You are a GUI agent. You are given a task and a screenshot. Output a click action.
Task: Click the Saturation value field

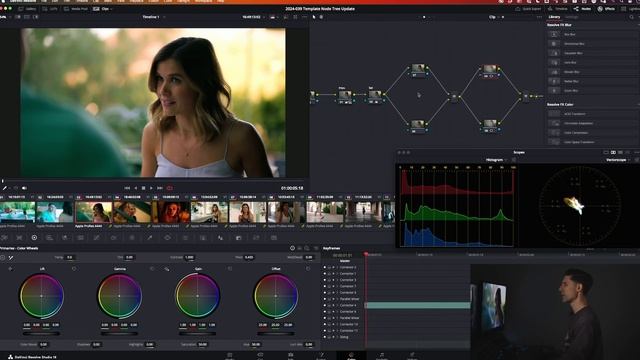[202, 344]
